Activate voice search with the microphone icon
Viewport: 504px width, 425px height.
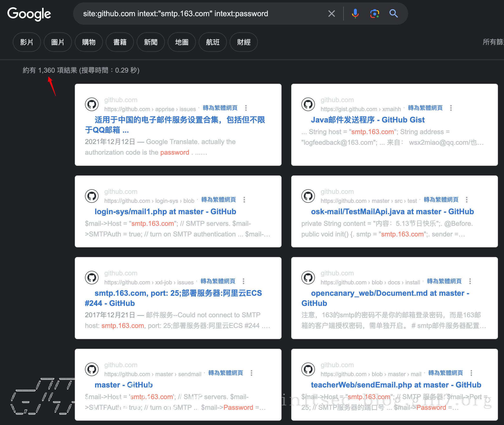(x=355, y=14)
